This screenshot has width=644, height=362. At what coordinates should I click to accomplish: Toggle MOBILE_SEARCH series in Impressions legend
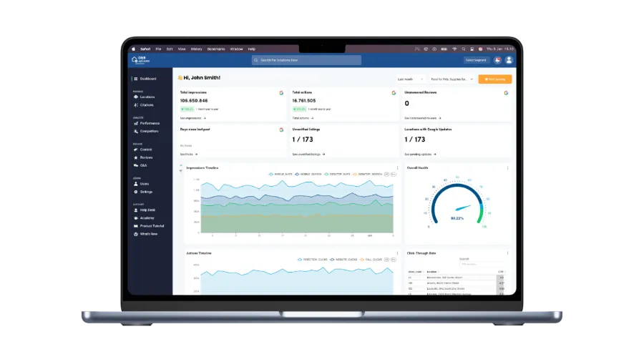pos(308,175)
